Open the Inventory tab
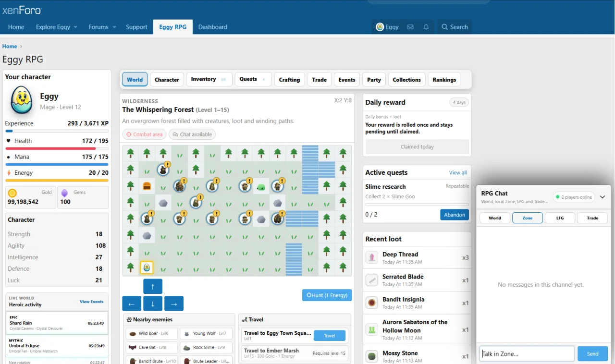The height and width of the screenshot is (364, 615). click(209, 79)
